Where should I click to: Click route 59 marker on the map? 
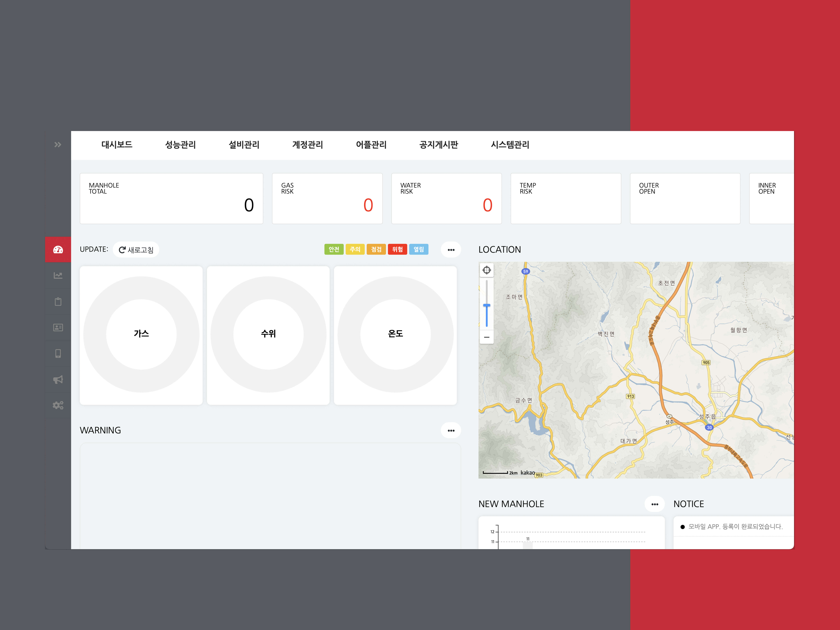tap(526, 271)
